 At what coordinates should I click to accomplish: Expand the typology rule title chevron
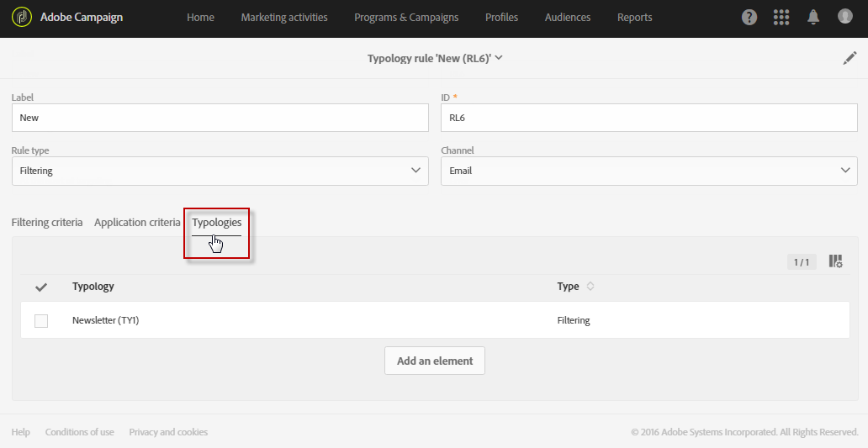[x=499, y=58]
